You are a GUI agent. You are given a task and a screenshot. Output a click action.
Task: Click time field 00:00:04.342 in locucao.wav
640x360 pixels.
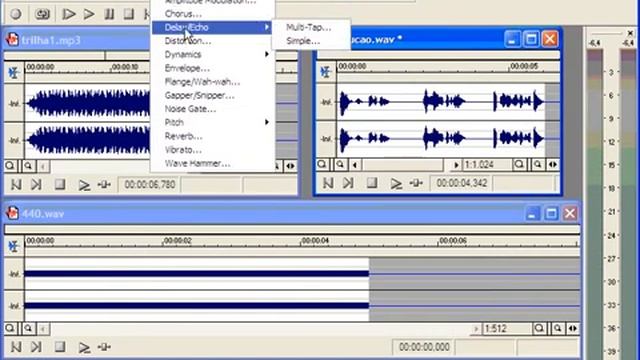pos(461,183)
